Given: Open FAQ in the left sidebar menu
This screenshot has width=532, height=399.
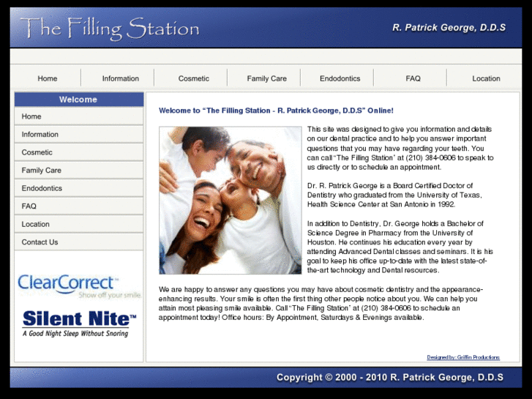Looking at the screenshot, I should tap(79, 206).
